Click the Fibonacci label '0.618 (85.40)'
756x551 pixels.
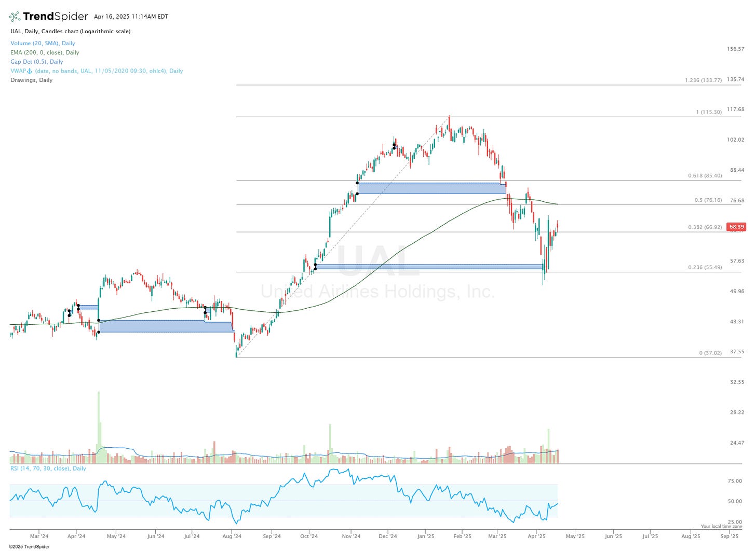click(x=705, y=176)
